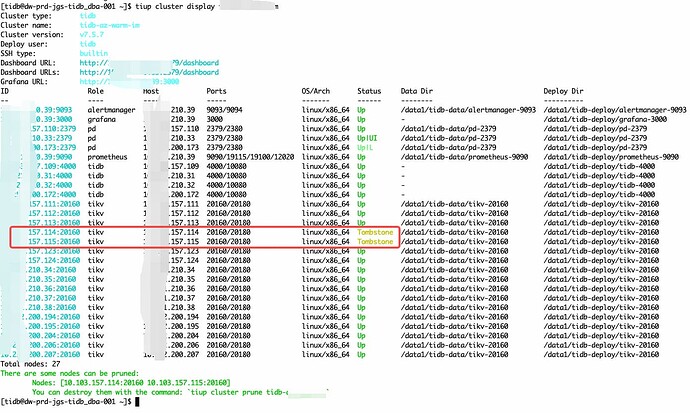The image size is (690, 413).
Task: Click the 'tiup cluster display' command text
Action: [175, 6]
